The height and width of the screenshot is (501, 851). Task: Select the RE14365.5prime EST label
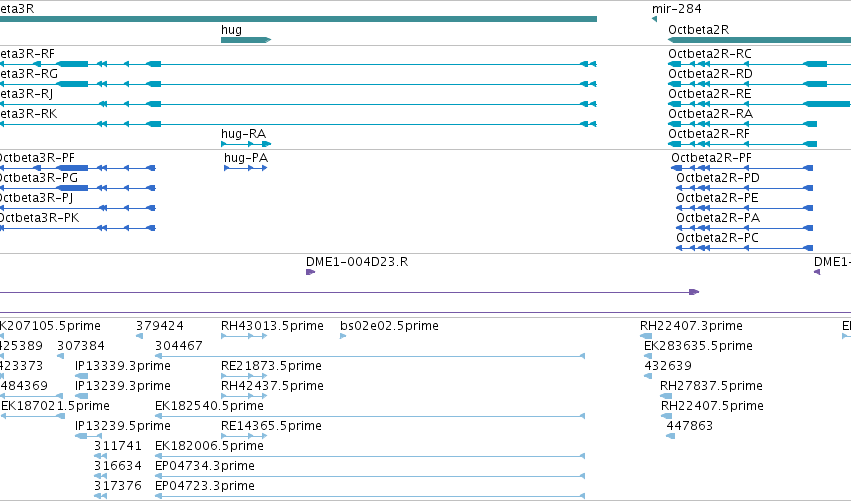pyautogui.click(x=271, y=426)
